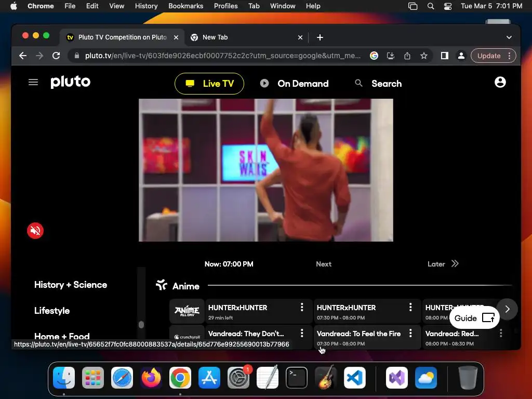This screenshot has width=532, height=399.
Task: Open Visual Studio Code from the Dock
Action: point(355,378)
